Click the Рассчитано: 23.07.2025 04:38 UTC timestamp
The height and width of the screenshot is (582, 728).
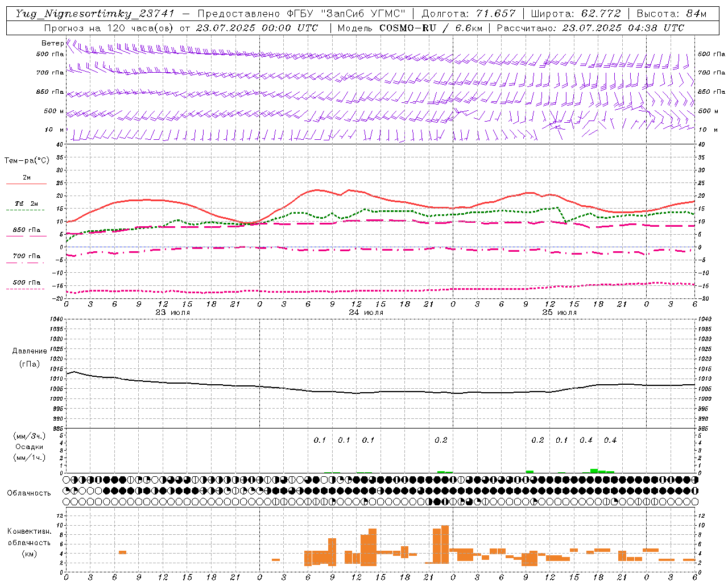click(590, 28)
